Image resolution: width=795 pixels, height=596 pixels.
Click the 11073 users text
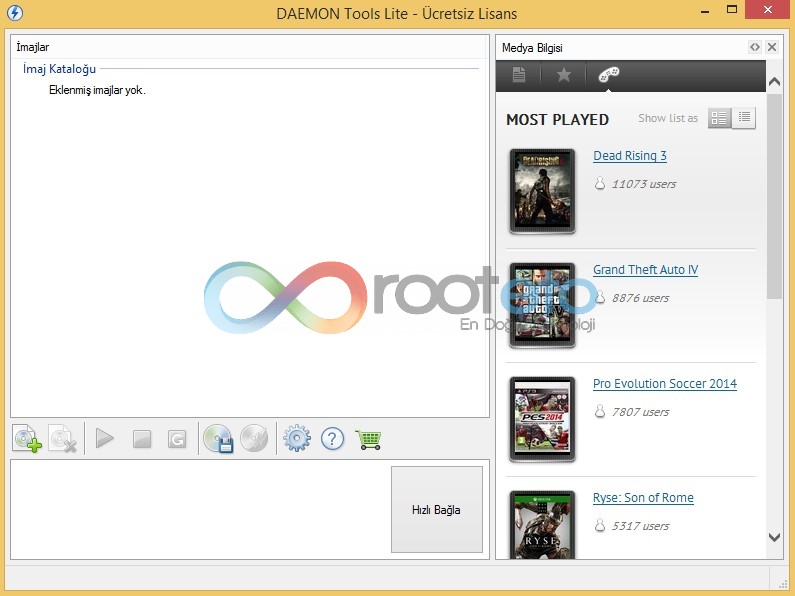pos(643,184)
